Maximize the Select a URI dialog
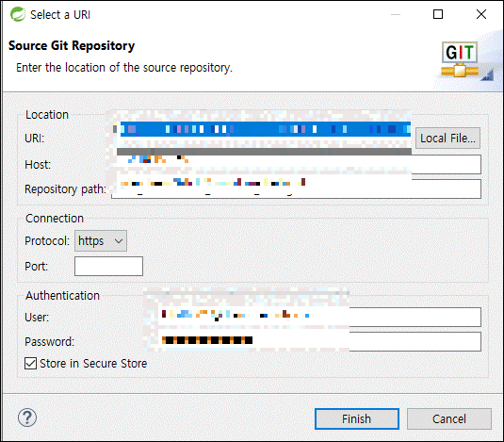This screenshot has width=504, height=442. pyautogui.click(x=438, y=14)
